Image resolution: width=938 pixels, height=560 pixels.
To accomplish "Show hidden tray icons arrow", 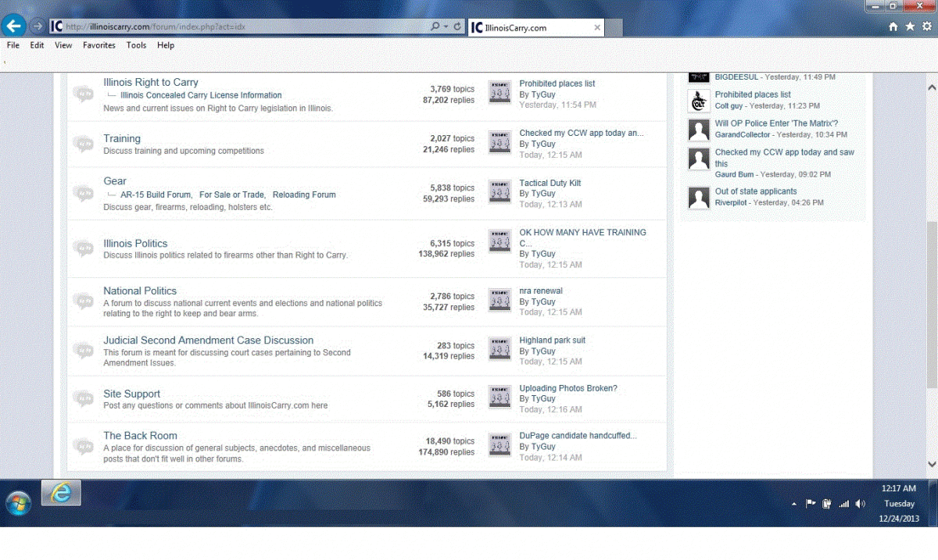I will pyautogui.click(x=794, y=505).
